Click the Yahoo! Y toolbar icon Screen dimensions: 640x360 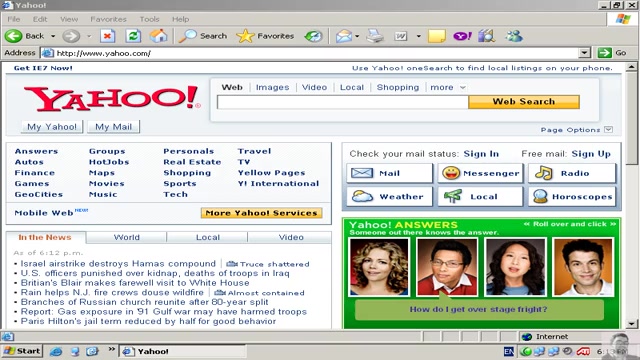point(462,36)
